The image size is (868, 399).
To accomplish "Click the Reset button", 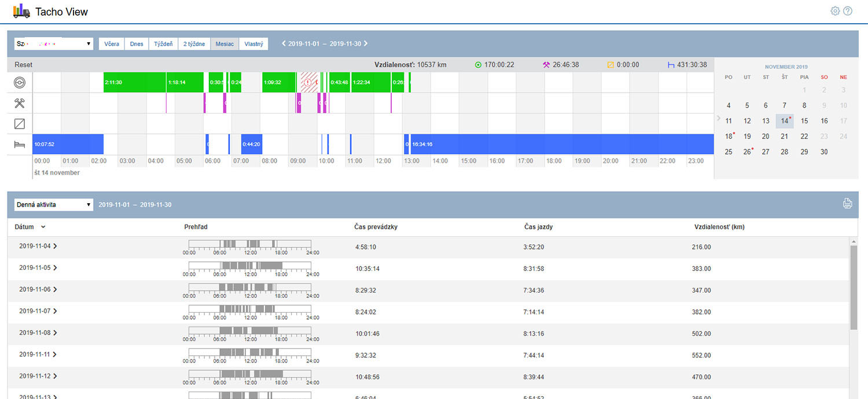I will (x=24, y=65).
